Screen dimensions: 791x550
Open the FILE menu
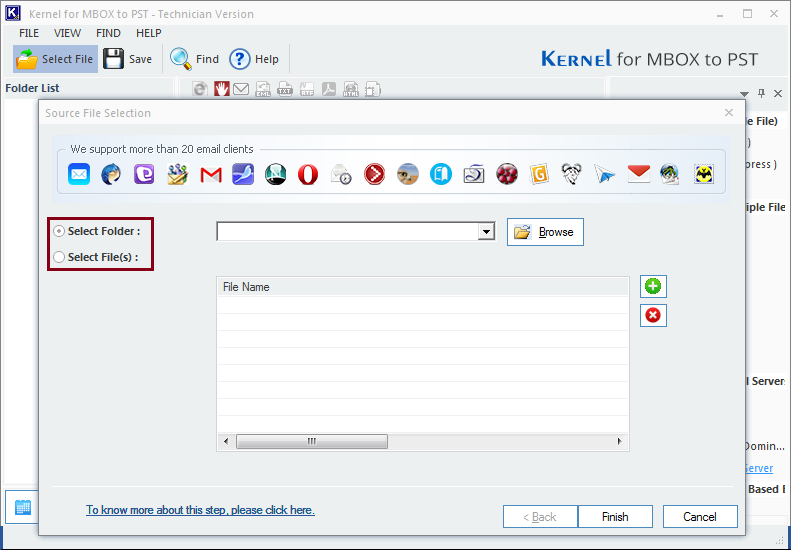pos(29,33)
